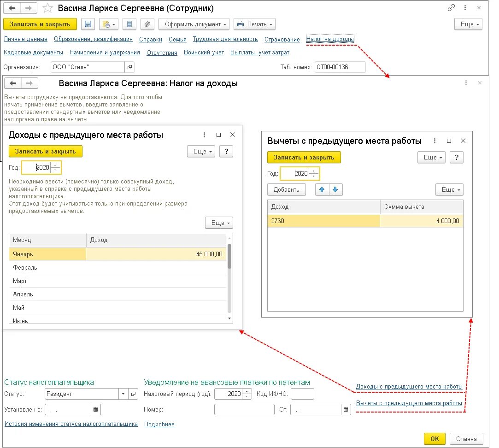499x448 pixels.
Task: Open calendar for the Установлен с date
Action: 95,409
